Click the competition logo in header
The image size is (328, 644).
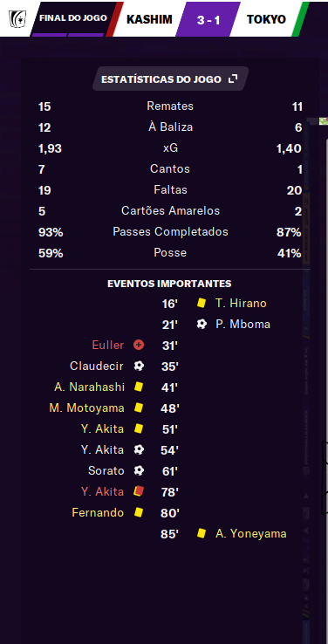point(16,17)
